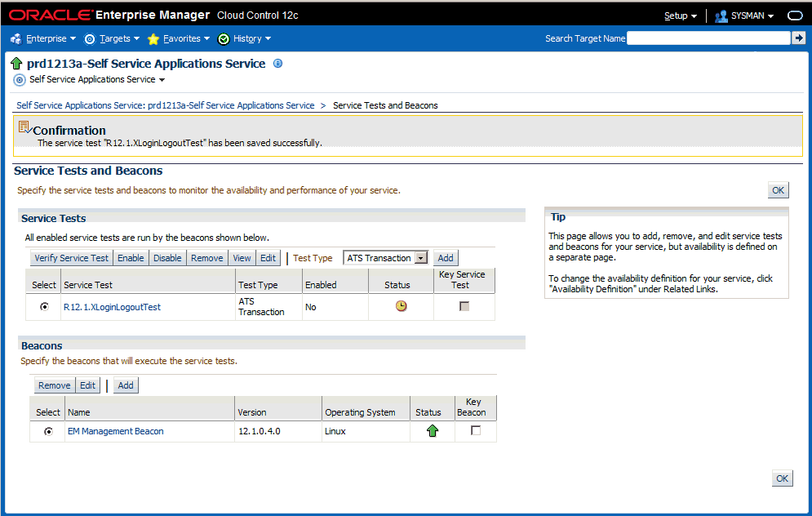Viewport: 812px width, 516px height.
Task: Select the EM Management Beacon radio button
Action: pos(48,431)
